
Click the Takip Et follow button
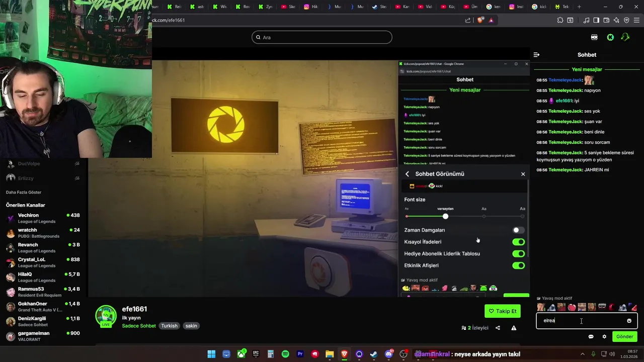tap(503, 311)
